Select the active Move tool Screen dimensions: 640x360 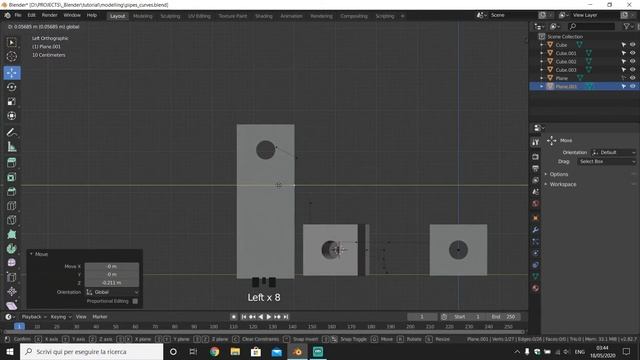pyautogui.click(x=12, y=73)
